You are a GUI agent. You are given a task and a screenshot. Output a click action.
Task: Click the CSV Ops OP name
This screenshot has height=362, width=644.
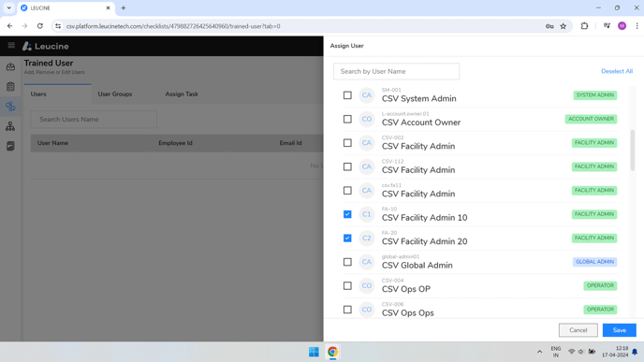(x=406, y=289)
